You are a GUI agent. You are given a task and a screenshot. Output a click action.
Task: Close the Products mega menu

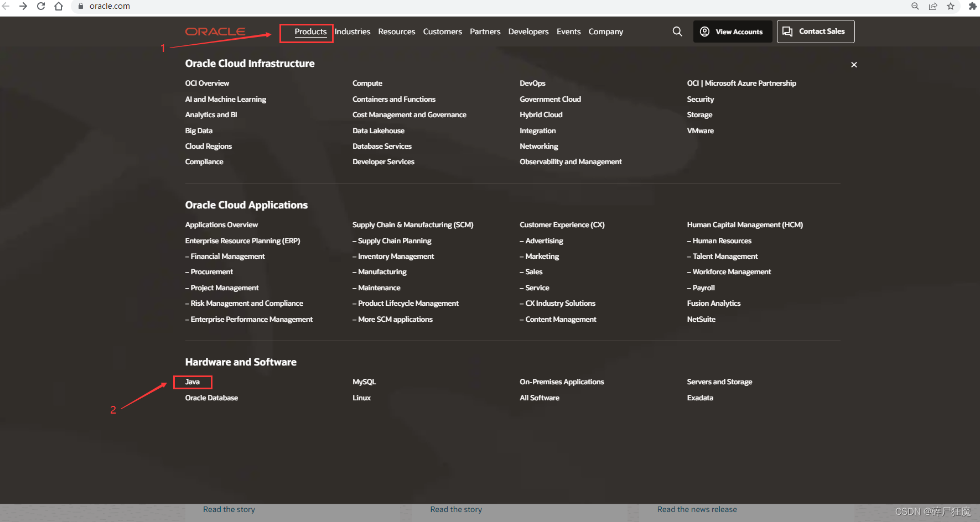[854, 65]
